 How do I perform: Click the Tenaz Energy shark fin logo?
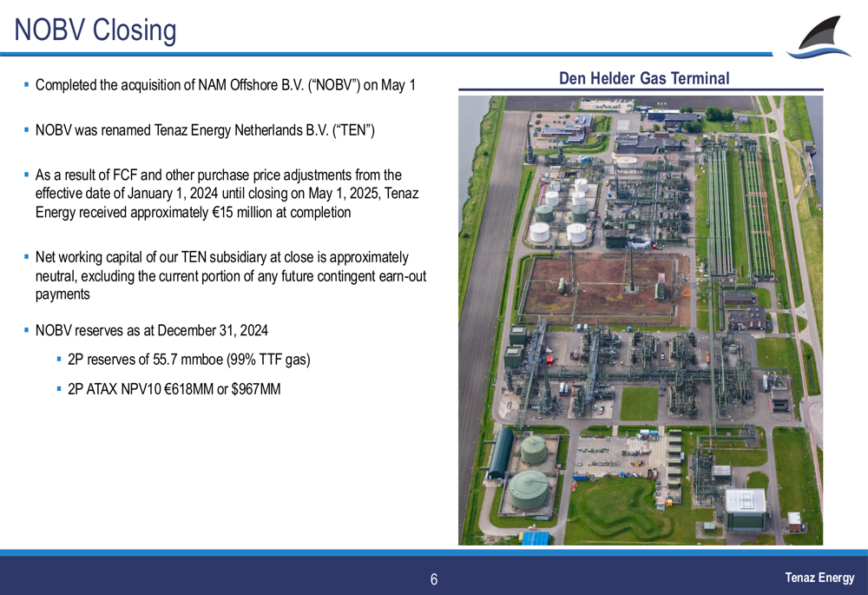pos(819,37)
